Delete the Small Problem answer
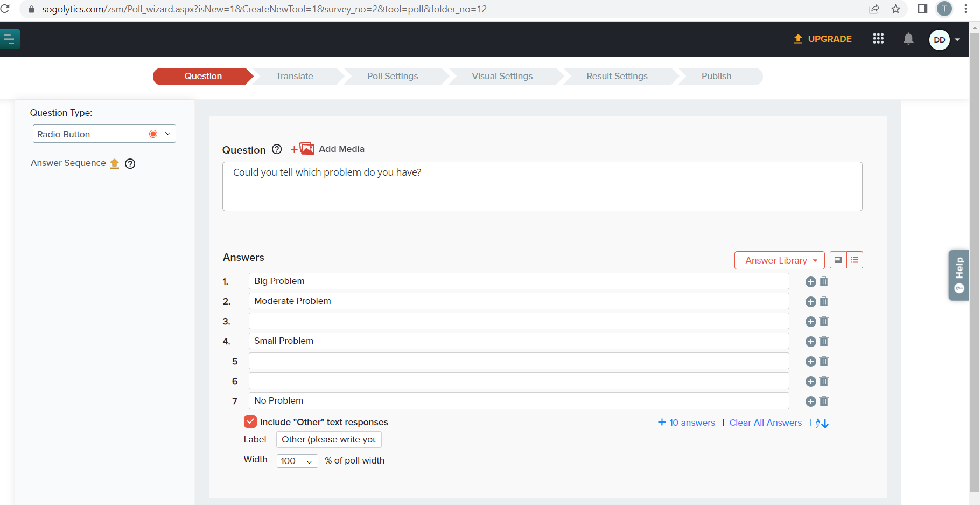The height and width of the screenshot is (505, 980). click(824, 341)
